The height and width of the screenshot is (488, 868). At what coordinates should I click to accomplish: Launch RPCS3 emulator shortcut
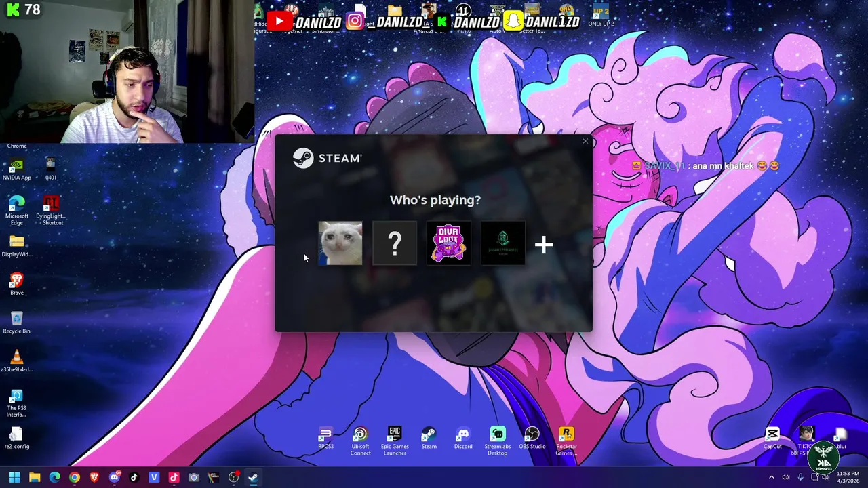click(x=325, y=438)
